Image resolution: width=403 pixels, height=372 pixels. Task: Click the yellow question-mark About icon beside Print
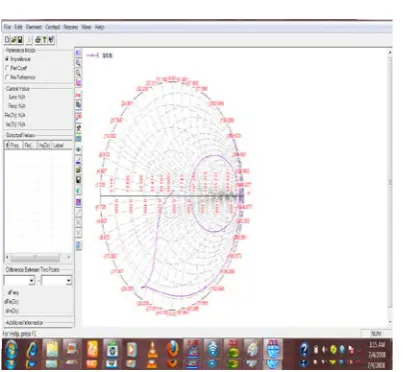44,40
